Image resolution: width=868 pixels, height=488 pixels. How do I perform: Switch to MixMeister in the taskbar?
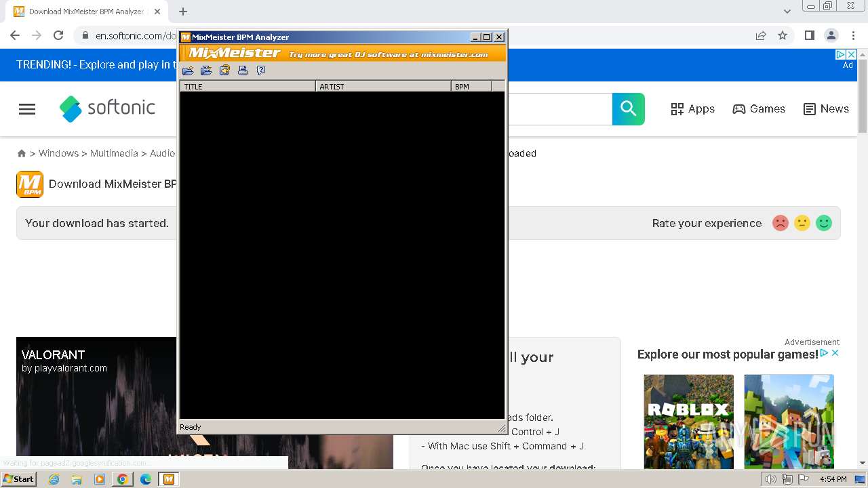(168, 479)
